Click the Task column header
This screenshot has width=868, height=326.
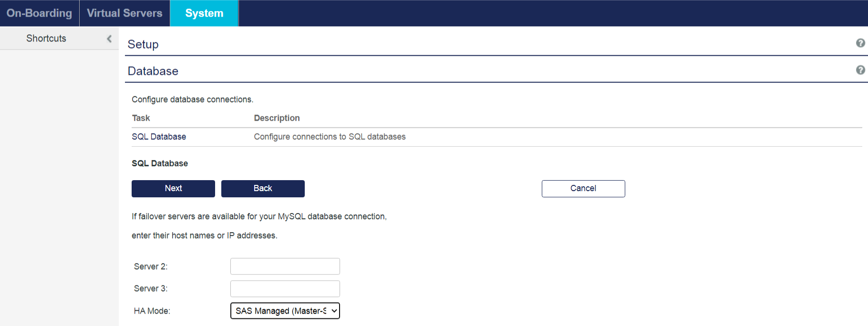[141, 118]
